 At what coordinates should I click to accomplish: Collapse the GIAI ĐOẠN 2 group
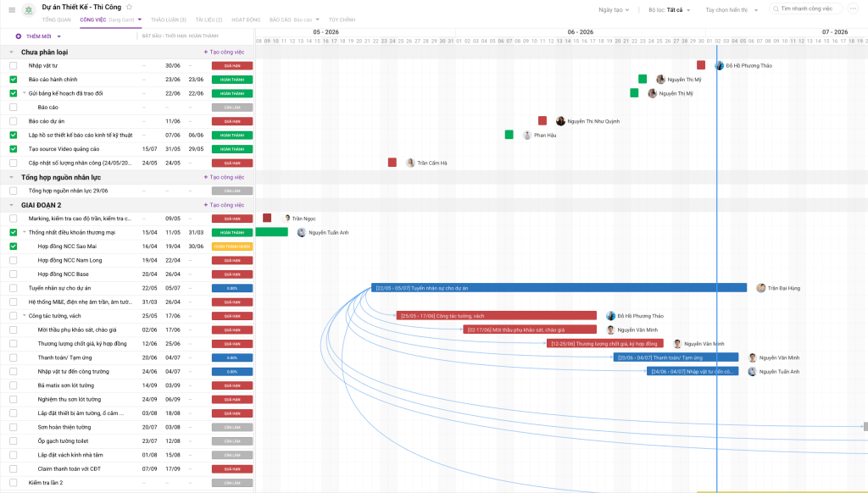tap(11, 205)
